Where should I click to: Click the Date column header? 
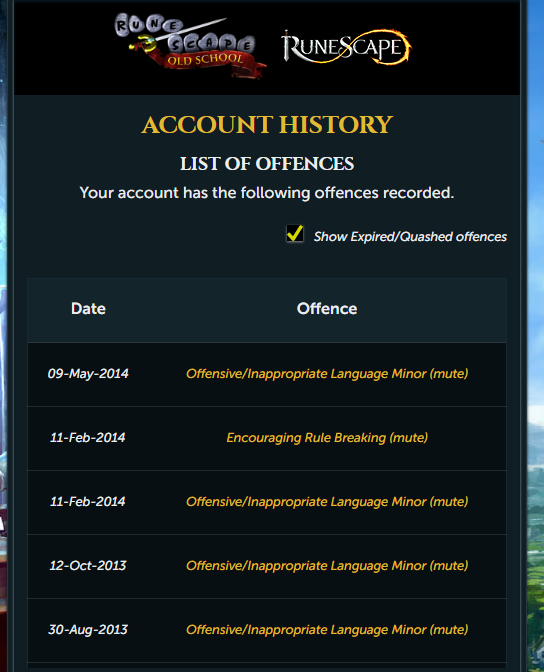pyautogui.click(x=88, y=309)
